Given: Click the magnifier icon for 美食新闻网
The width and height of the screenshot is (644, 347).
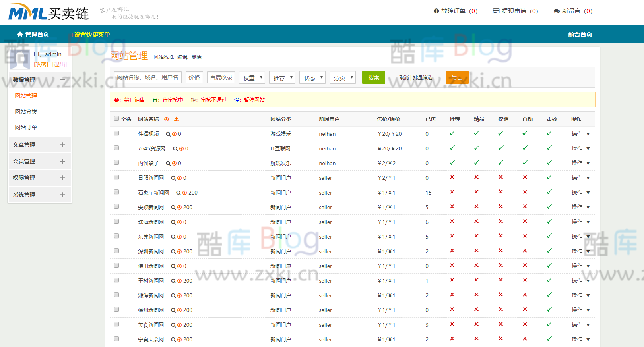Looking at the screenshot, I should point(173,325).
